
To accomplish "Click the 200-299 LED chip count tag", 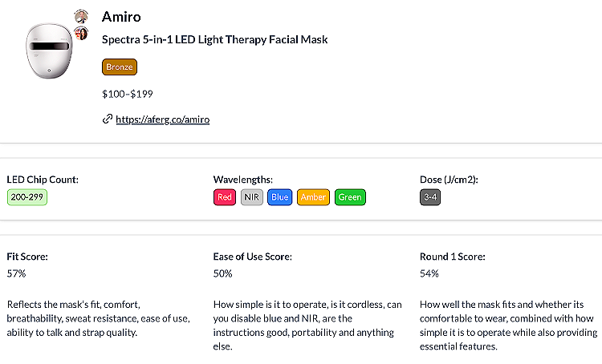I will pos(27,196).
